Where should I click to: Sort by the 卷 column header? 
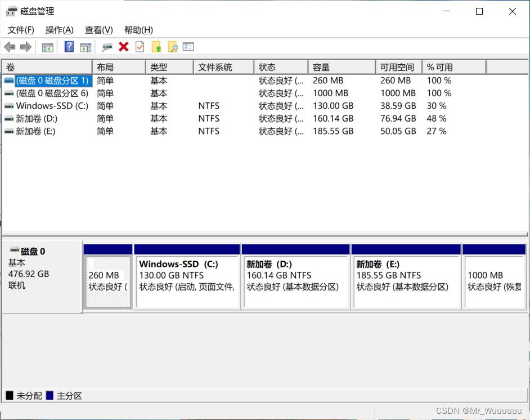47,68
